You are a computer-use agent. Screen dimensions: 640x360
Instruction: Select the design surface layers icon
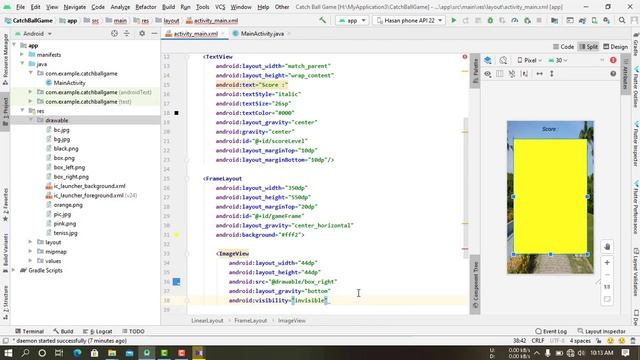pyautogui.click(x=488, y=60)
